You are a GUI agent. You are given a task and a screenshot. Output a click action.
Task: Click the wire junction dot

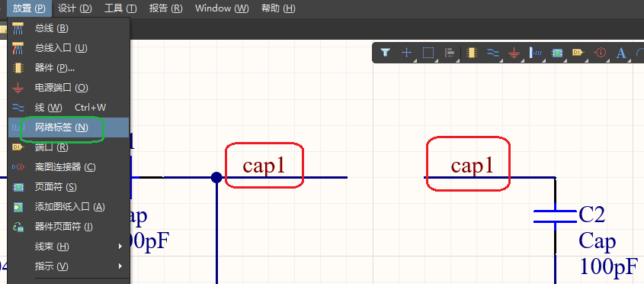point(216,177)
